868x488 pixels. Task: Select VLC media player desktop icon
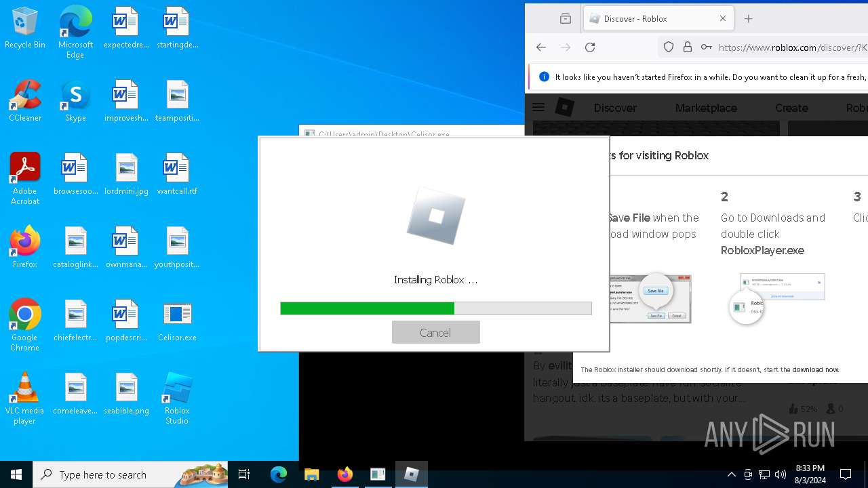[x=25, y=399]
